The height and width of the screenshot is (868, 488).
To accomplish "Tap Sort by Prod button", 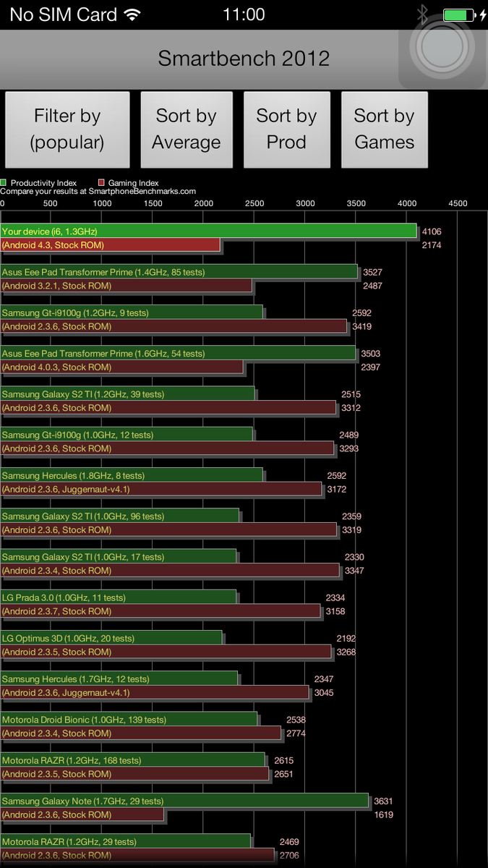I will click(287, 129).
